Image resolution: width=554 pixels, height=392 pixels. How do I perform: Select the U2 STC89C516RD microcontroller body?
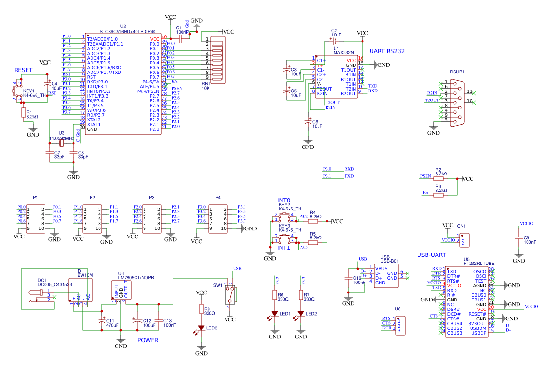tap(123, 84)
